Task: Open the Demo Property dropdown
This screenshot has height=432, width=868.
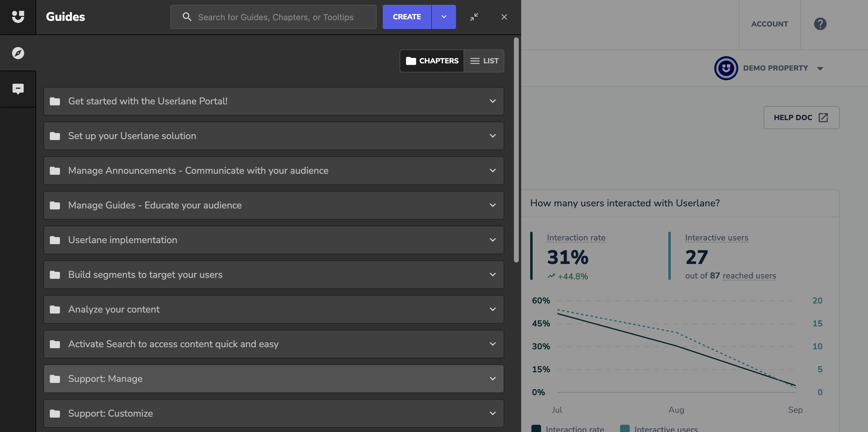Action: (x=820, y=68)
